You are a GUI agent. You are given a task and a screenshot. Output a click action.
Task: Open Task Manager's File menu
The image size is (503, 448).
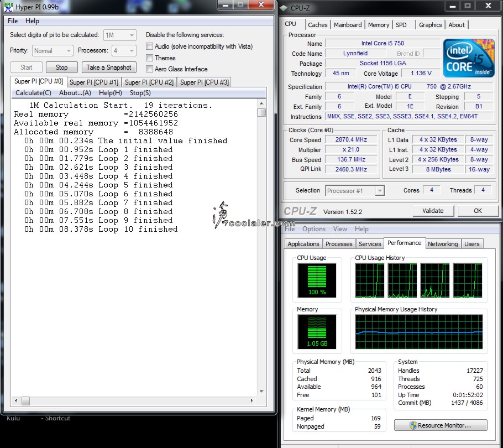click(x=290, y=229)
